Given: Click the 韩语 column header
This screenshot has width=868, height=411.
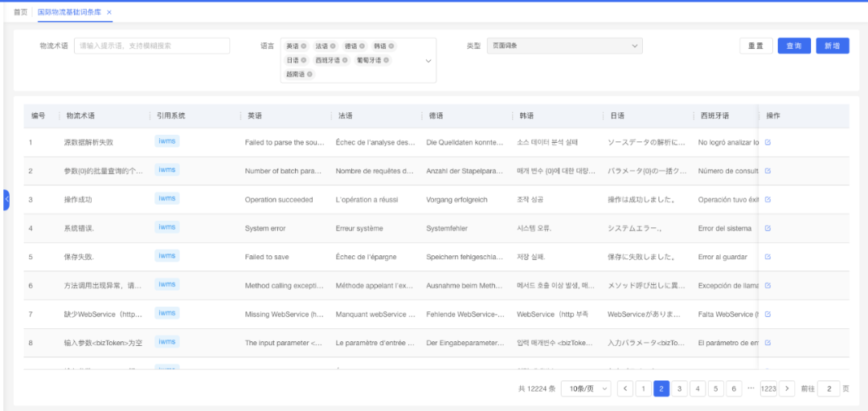Looking at the screenshot, I should (x=527, y=116).
